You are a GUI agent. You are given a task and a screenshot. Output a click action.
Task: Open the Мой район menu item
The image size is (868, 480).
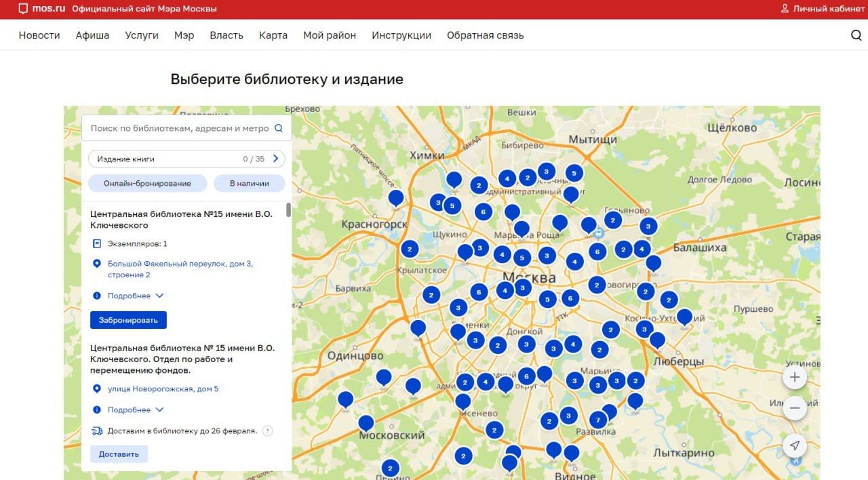click(330, 35)
